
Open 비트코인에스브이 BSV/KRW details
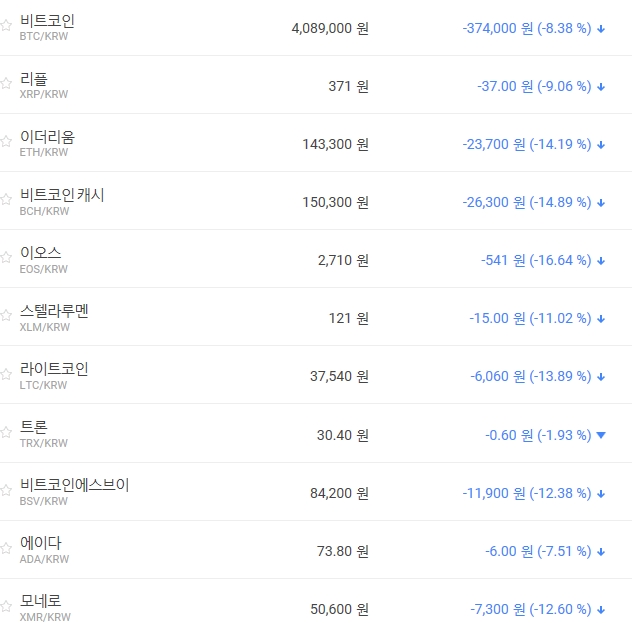[x=74, y=485]
